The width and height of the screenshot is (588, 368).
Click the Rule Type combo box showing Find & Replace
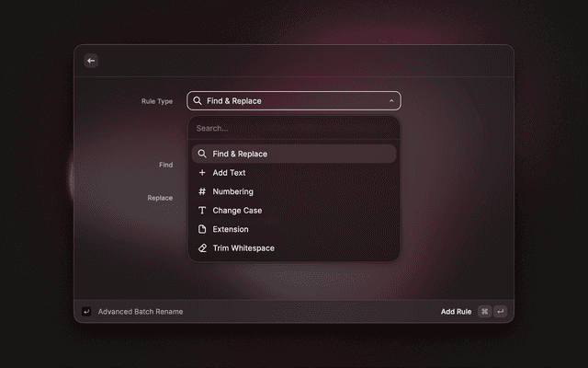pyautogui.click(x=293, y=101)
